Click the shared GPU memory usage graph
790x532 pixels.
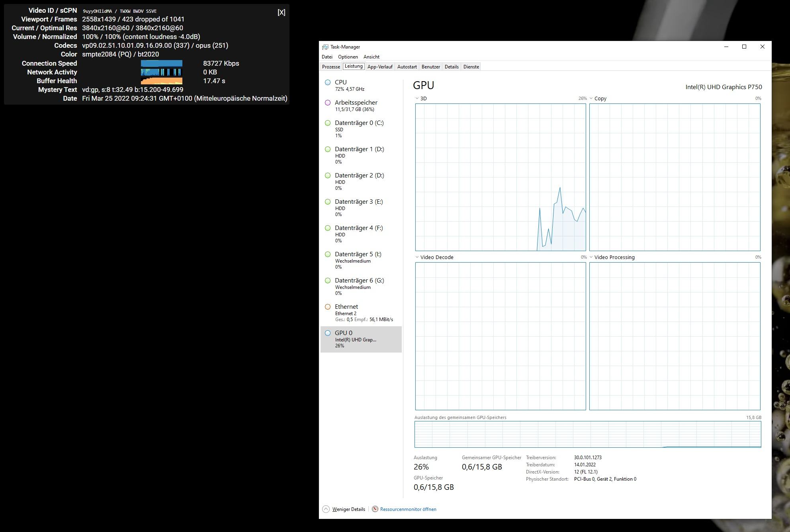click(x=588, y=434)
